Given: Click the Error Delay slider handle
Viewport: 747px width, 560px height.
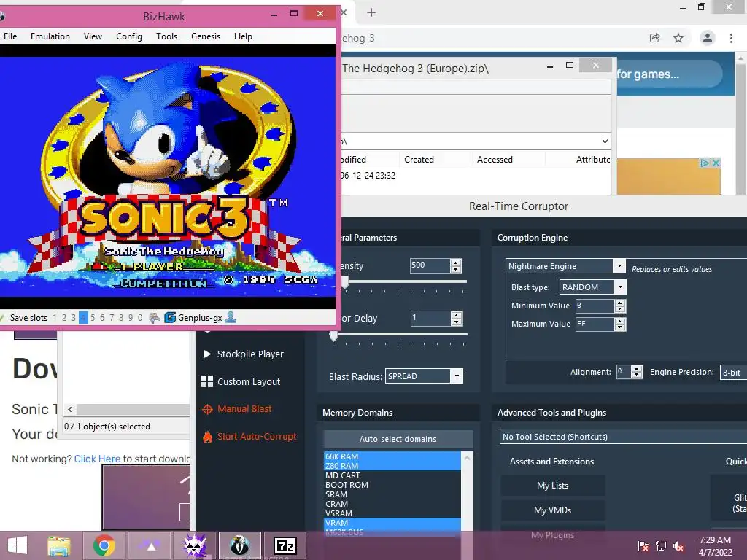Looking at the screenshot, I should 334,335.
